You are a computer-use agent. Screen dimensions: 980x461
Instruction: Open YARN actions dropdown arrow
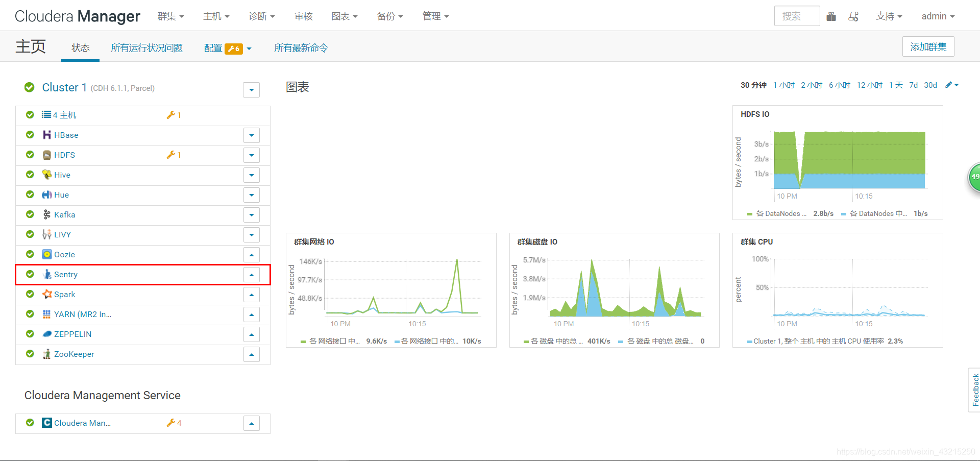[x=251, y=314]
